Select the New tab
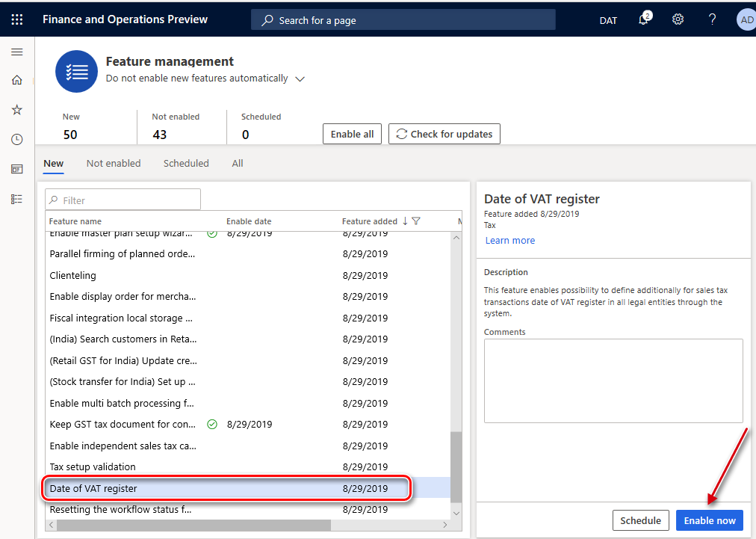756x539 pixels. tap(54, 164)
